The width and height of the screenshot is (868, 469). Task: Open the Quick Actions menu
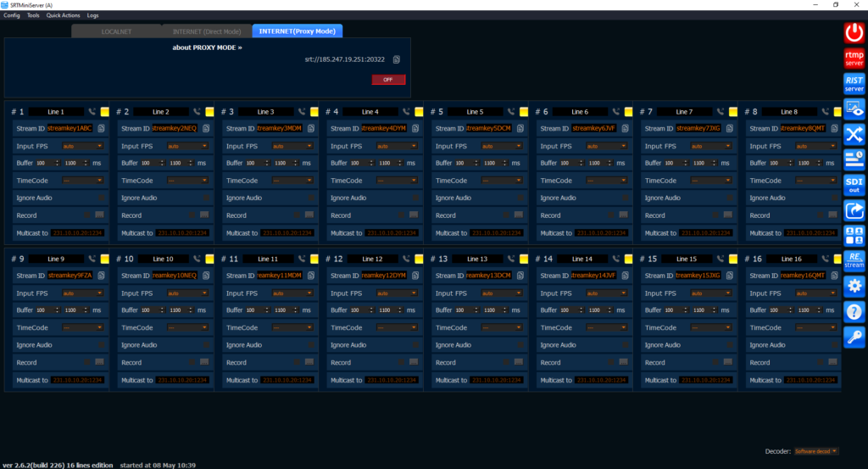(x=63, y=15)
